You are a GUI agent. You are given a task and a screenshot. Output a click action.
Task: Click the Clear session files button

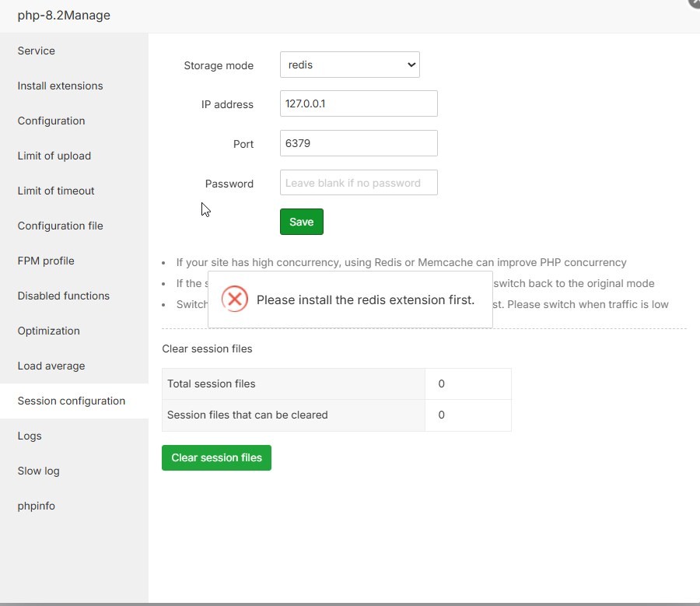[216, 458]
